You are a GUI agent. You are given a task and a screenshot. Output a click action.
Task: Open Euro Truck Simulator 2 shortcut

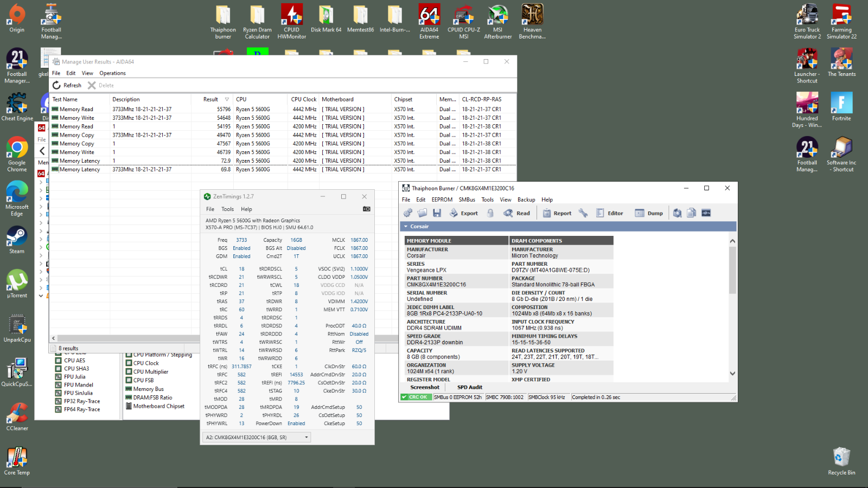[807, 22]
